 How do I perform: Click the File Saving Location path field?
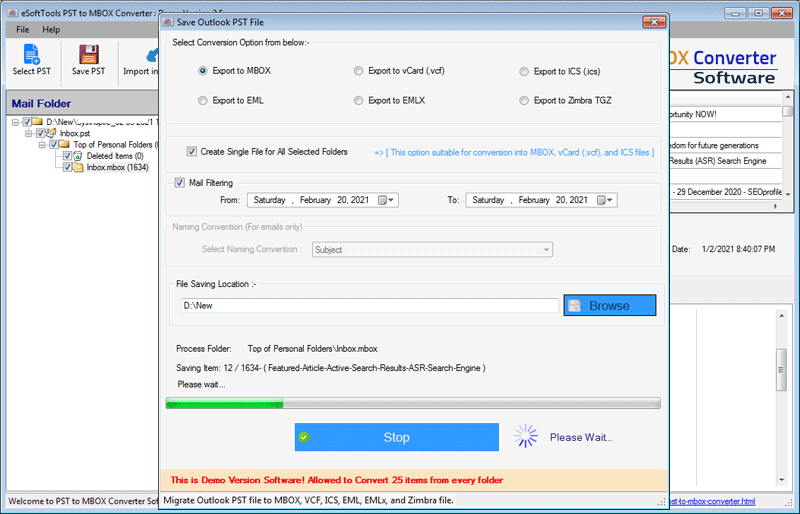pos(369,305)
